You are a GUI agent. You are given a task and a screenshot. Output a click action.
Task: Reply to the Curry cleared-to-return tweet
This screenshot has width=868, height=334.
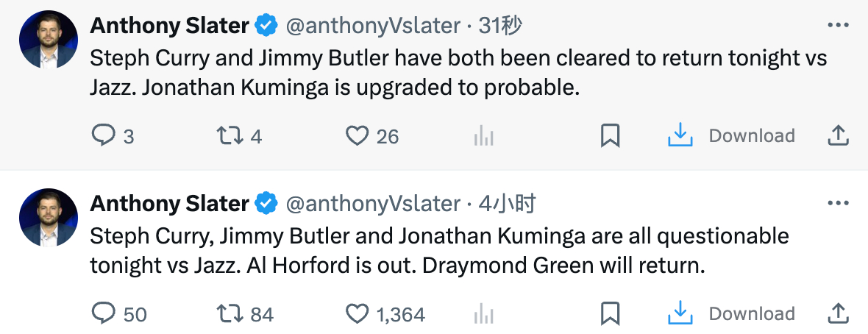coord(104,136)
